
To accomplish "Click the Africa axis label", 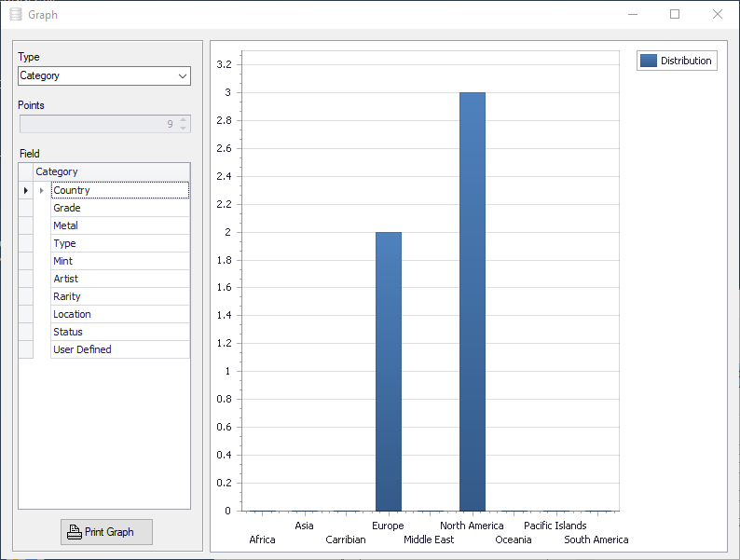I will point(262,540).
